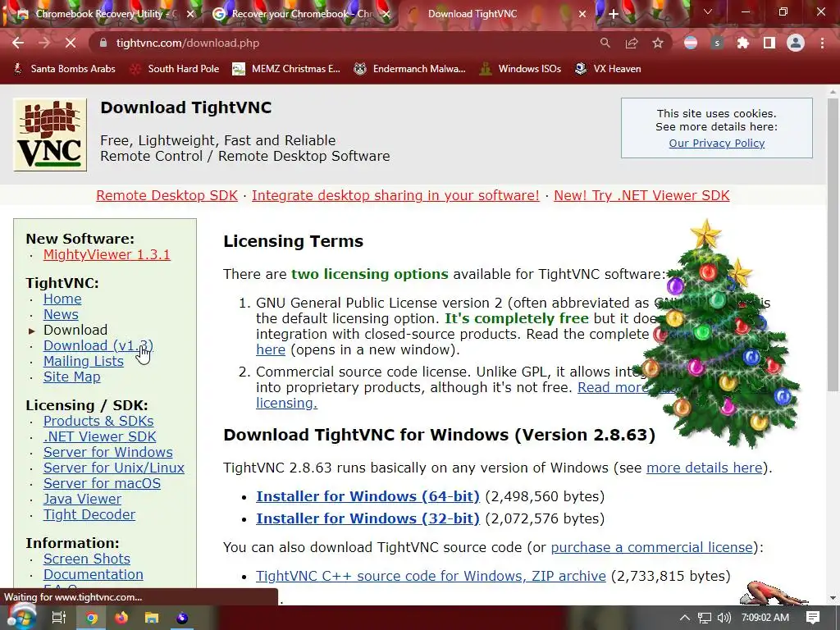
Task: Open volume control tray icon
Action: pyautogui.click(x=724, y=618)
